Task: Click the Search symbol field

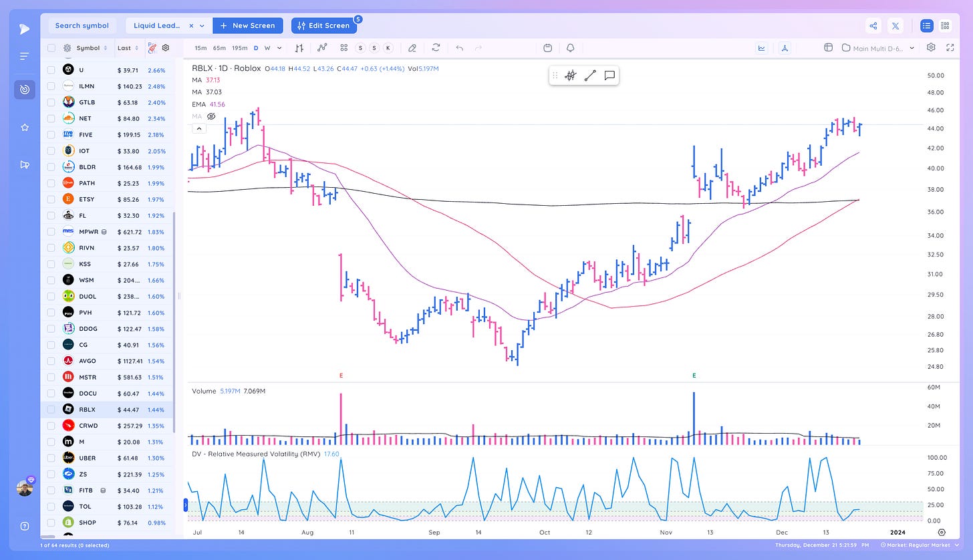Action: click(82, 25)
